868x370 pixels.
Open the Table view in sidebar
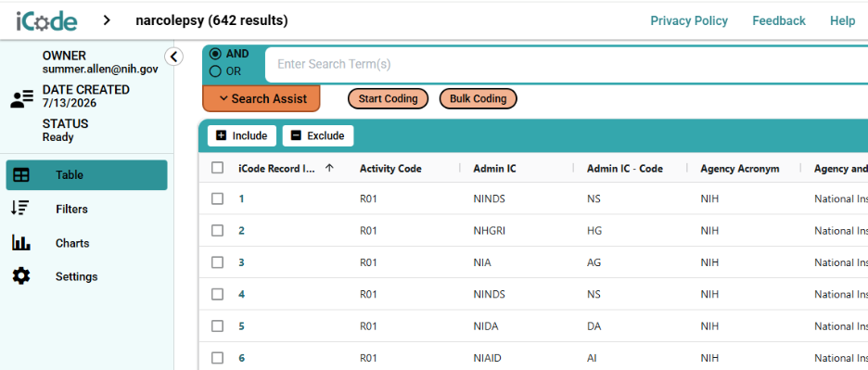click(86, 175)
